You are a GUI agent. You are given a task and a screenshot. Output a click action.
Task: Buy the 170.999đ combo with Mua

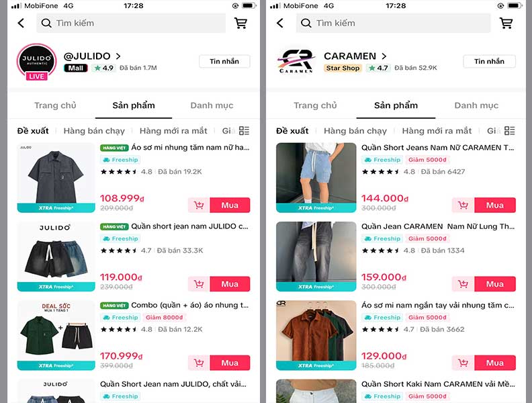coord(230,363)
